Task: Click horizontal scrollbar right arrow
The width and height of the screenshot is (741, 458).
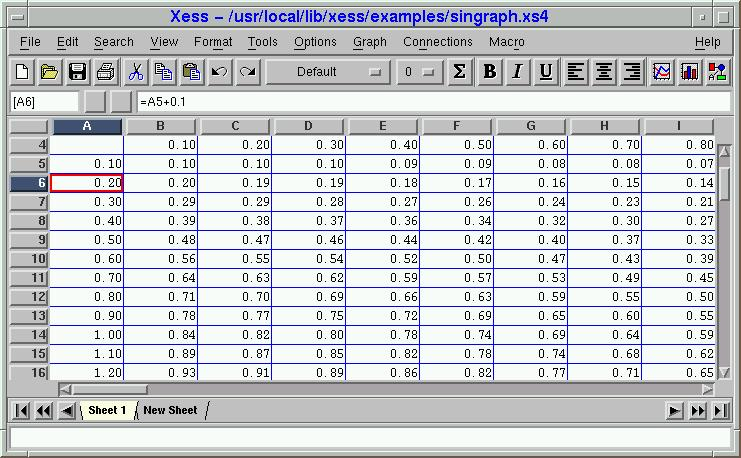Action: point(707,390)
